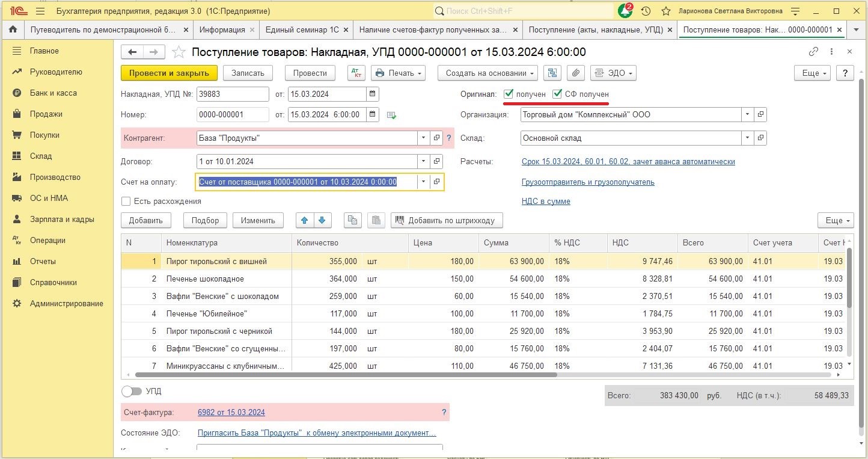The image size is (868, 459).
Task: Click Добавить row button
Action: pos(146,220)
